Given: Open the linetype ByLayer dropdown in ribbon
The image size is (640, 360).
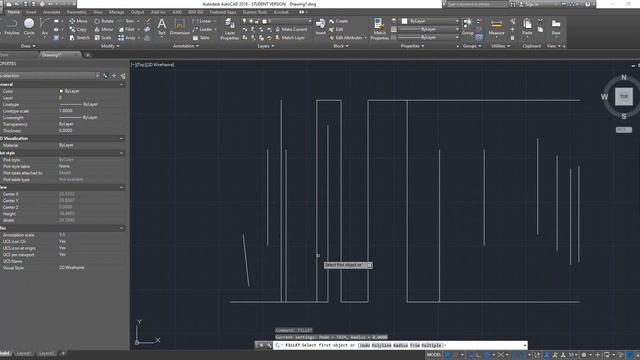Looking at the screenshot, I should [429, 38].
